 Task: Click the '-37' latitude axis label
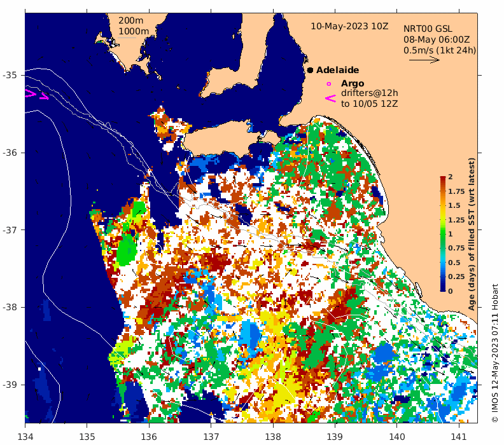10,230
